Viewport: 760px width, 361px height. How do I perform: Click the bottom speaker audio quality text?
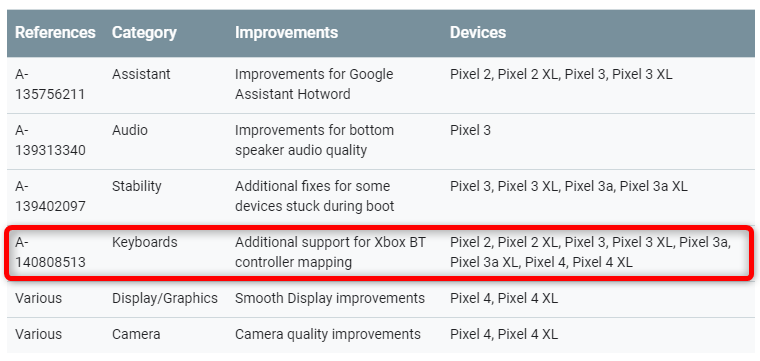[x=314, y=140]
